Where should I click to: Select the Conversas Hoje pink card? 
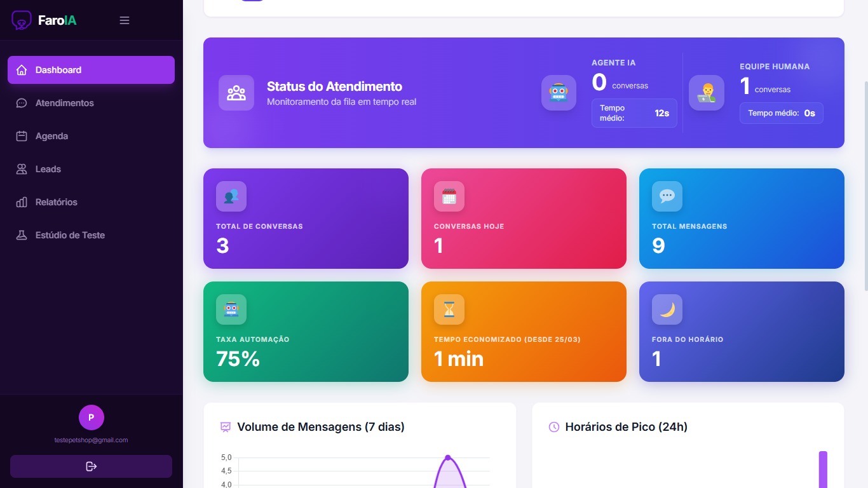(x=524, y=219)
